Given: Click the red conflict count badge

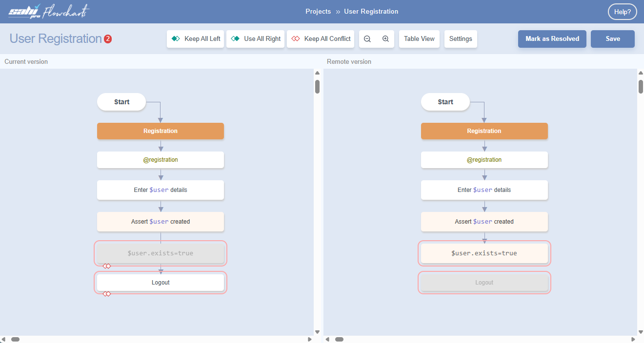Looking at the screenshot, I should point(108,39).
